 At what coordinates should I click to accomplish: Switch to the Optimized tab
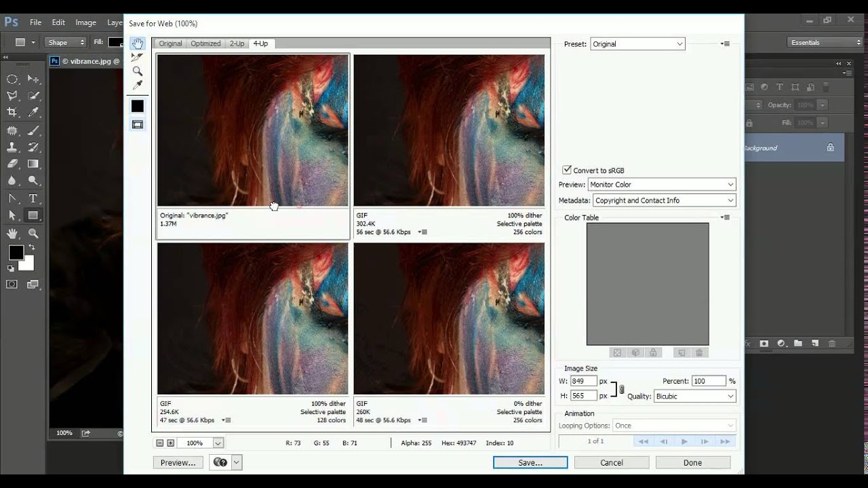click(x=205, y=43)
